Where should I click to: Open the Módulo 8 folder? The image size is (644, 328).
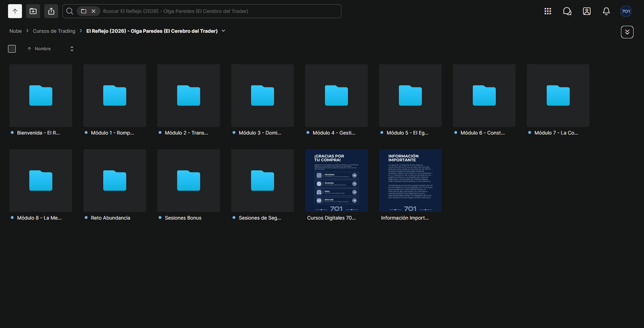coord(41,180)
